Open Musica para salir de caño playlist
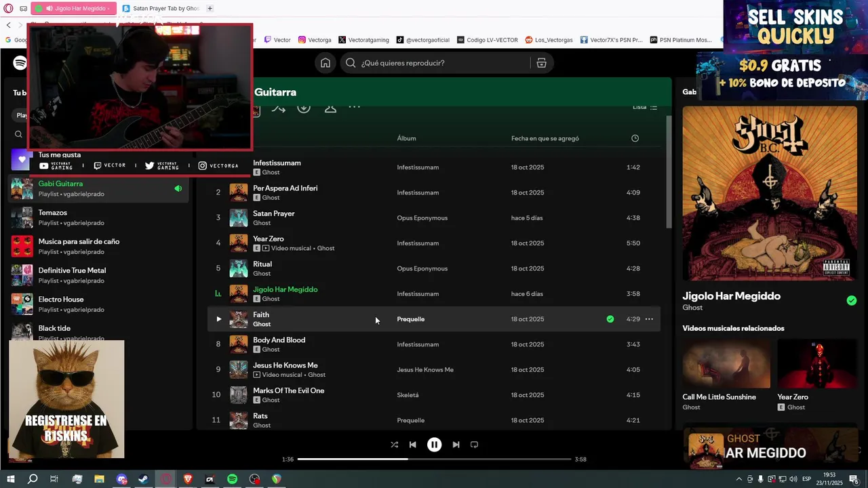 (99, 247)
